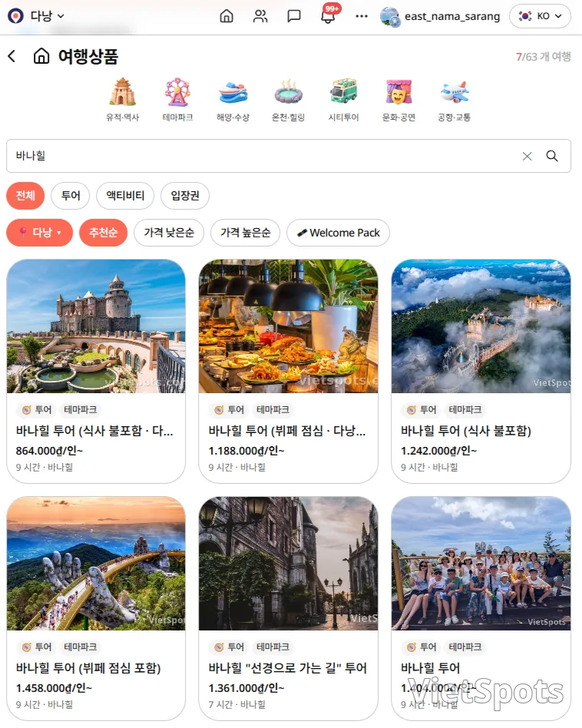Select the 입장권 filter tab
Image resolution: width=582 pixels, height=728 pixels.
coord(185,196)
